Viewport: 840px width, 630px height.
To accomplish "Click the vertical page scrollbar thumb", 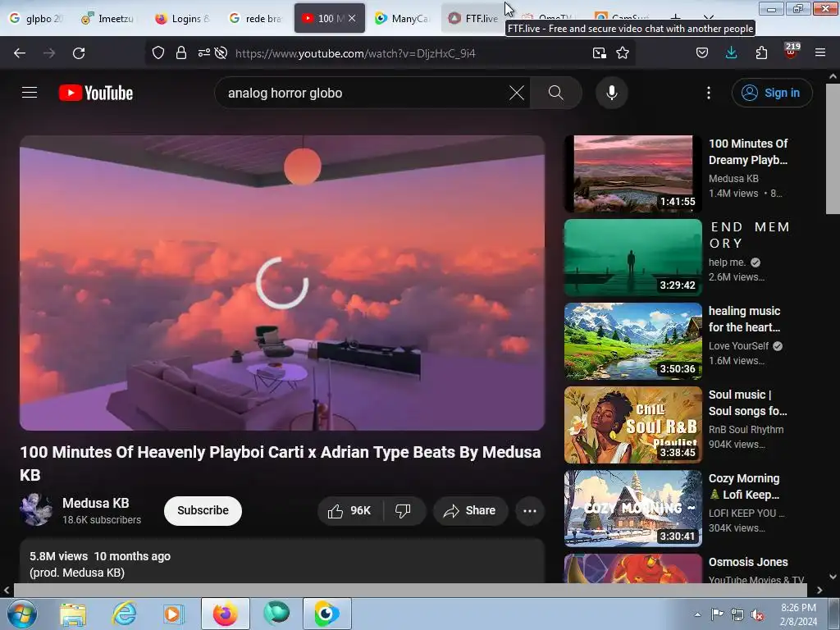I will click(x=833, y=149).
